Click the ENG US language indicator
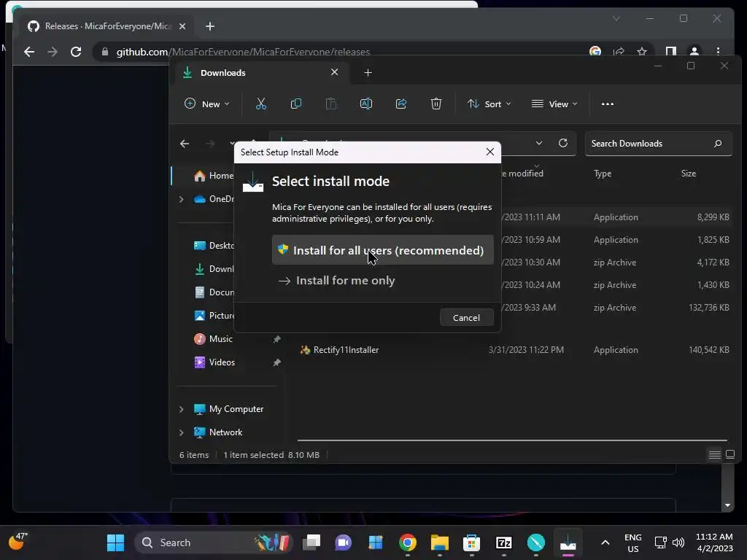This screenshot has height=560, width=747. click(632, 542)
